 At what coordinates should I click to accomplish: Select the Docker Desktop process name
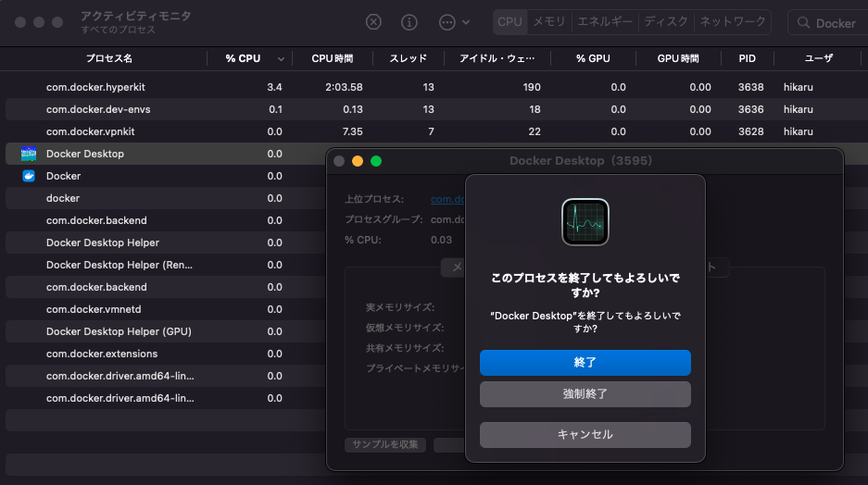85,154
